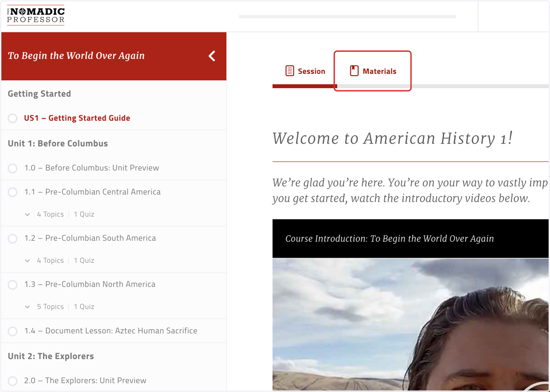This screenshot has height=392, width=550.
Task: Click the 1 Quiz label under 1.3
Action: (x=84, y=307)
